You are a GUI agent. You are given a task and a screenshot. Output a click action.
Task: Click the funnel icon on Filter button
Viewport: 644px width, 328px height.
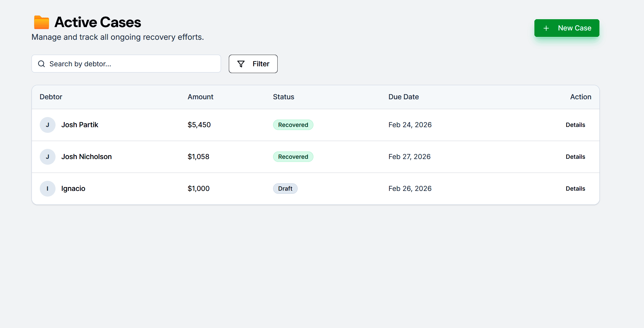pyautogui.click(x=241, y=64)
